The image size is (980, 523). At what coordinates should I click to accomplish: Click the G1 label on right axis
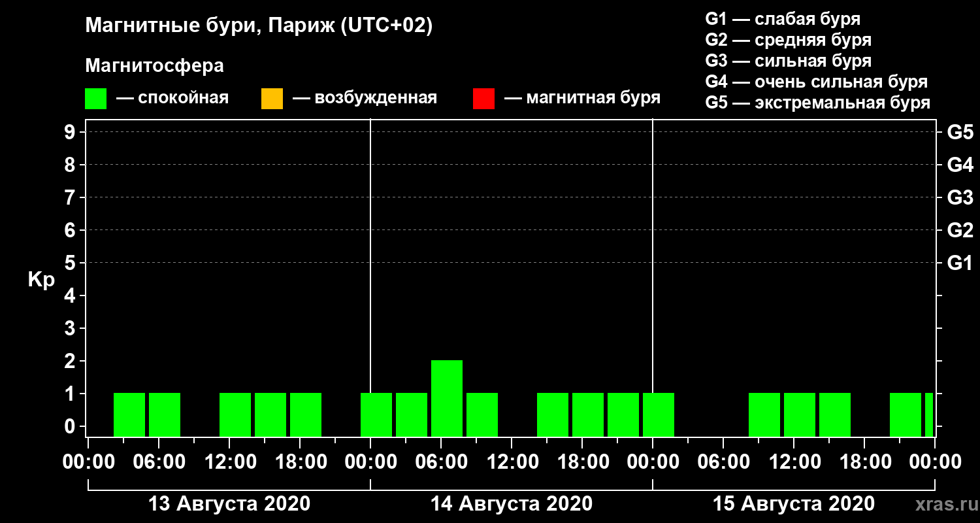[x=960, y=263]
